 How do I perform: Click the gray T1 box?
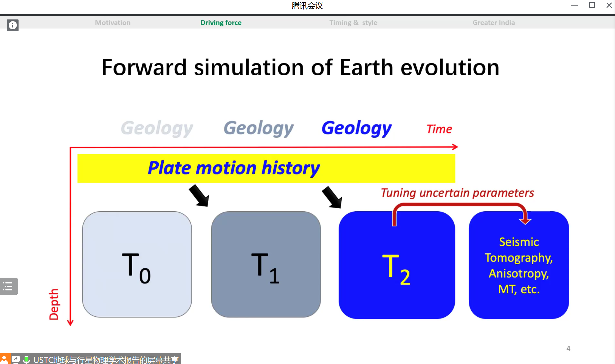coord(266,264)
